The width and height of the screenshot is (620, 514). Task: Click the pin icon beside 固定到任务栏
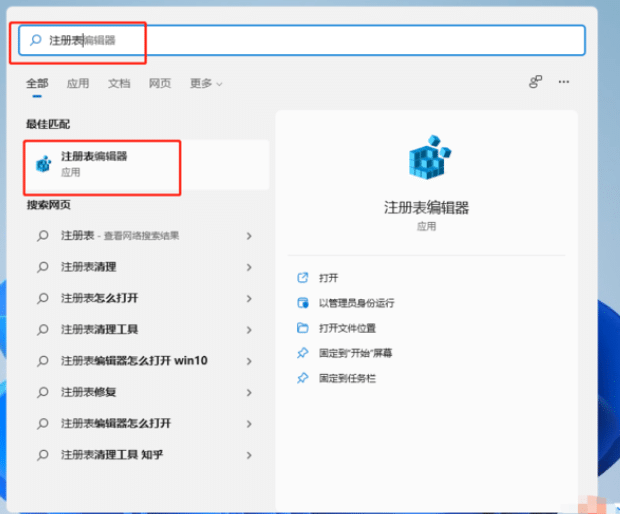[302, 378]
